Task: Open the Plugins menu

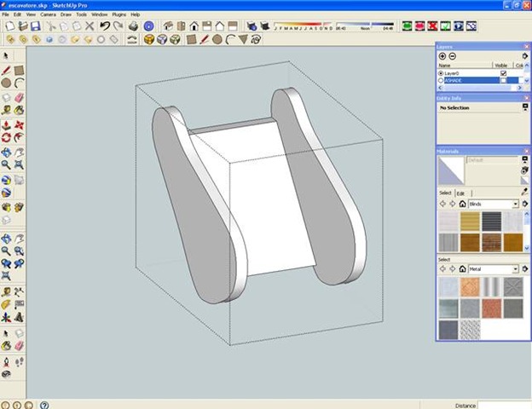Action: (119, 14)
